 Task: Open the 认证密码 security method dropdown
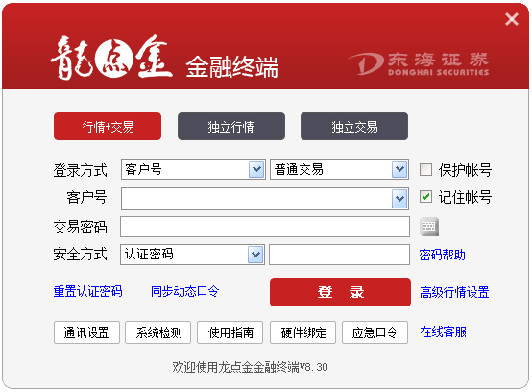click(255, 255)
